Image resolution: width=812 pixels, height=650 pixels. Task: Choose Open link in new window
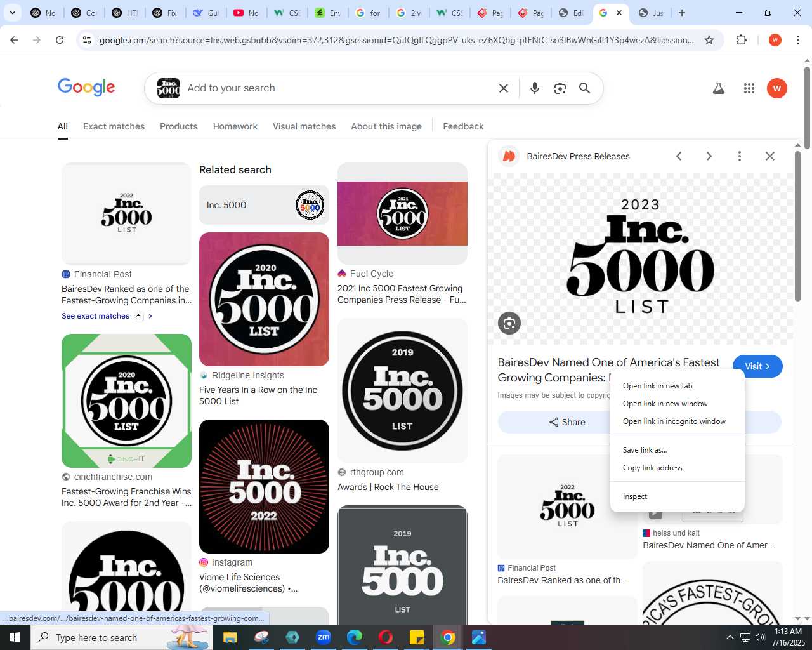[677, 404]
